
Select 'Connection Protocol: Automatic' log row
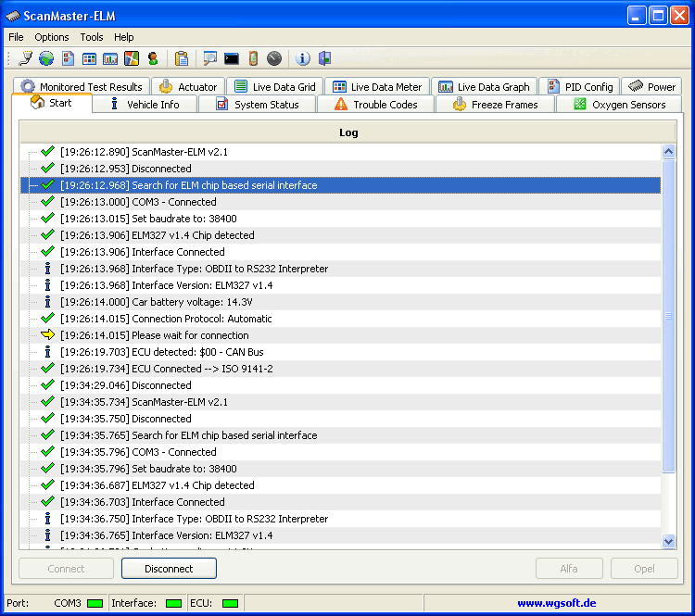coord(340,319)
